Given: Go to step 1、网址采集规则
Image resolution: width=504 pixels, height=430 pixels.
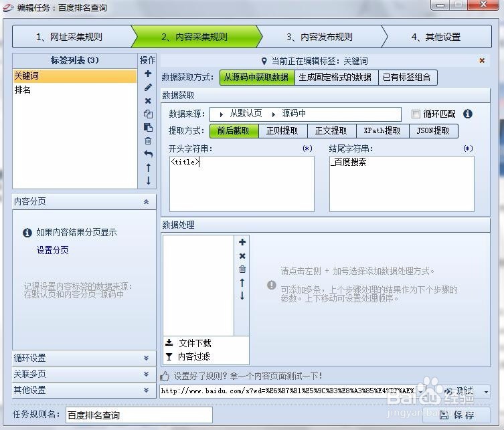Looking at the screenshot, I should coord(69,37).
